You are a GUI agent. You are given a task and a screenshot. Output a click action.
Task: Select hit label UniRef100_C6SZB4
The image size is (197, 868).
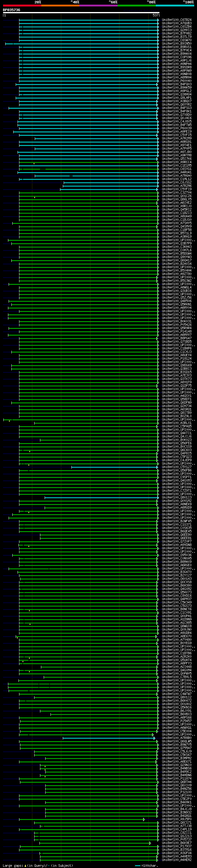(x=177, y=26)
